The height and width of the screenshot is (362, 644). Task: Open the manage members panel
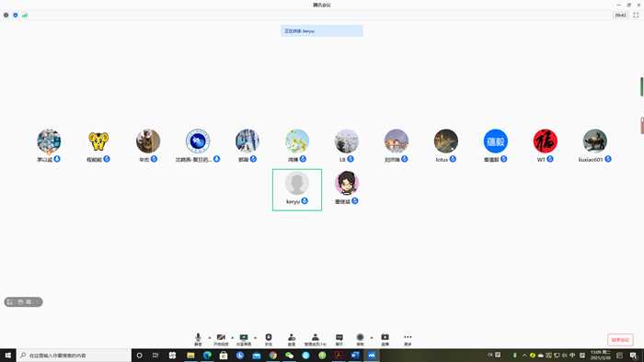[x=315, y=339]
